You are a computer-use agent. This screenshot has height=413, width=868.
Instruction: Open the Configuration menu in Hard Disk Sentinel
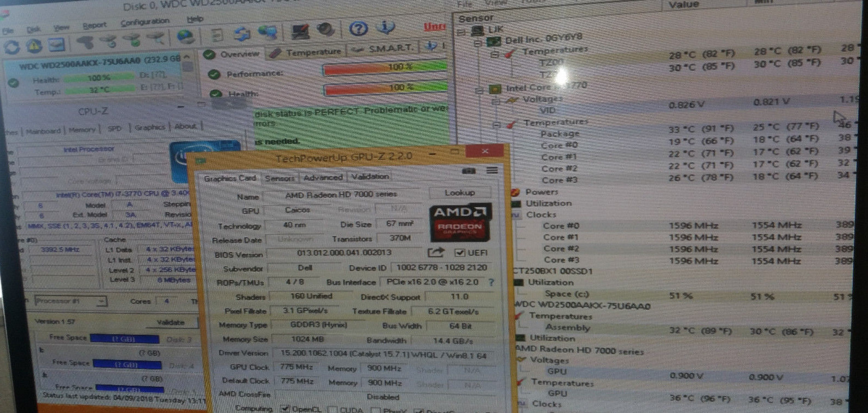[x=145, y=22]
